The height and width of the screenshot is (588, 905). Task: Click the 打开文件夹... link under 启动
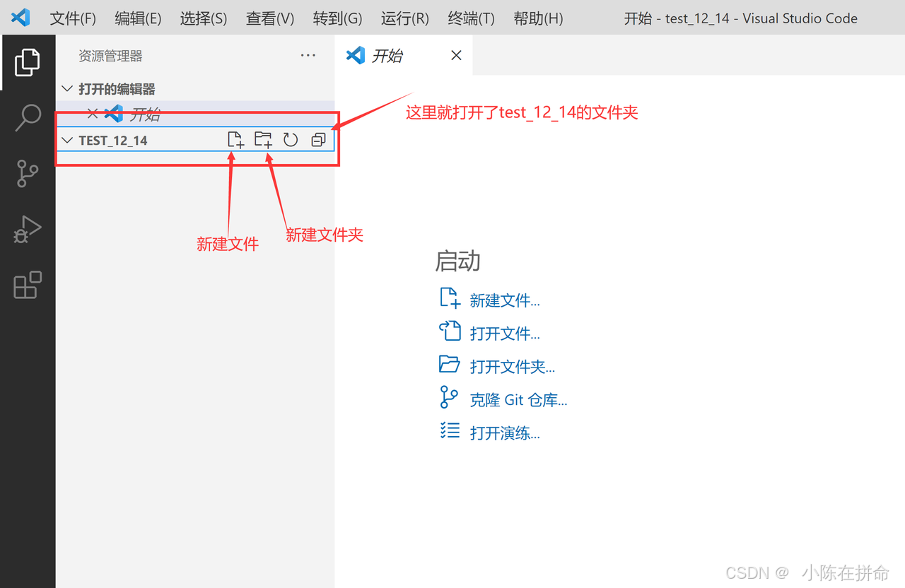(513, 366)
